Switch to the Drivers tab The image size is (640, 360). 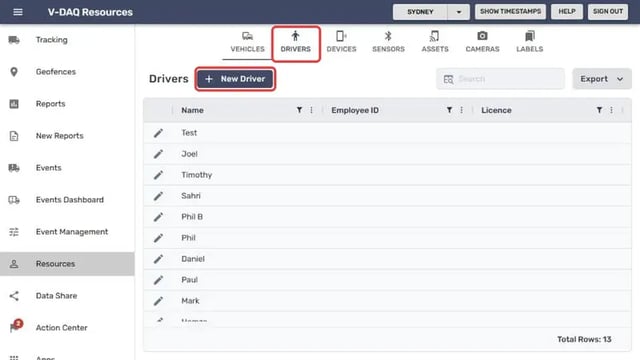[x=296, y=42]
